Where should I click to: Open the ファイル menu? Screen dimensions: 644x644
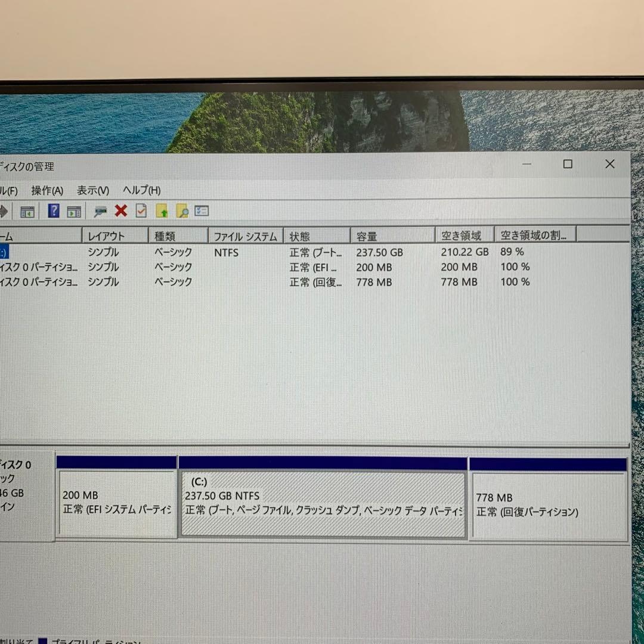click(x=6, y=190)
